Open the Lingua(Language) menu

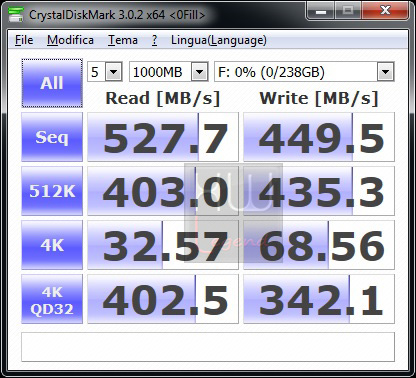[x=219, y=40]
